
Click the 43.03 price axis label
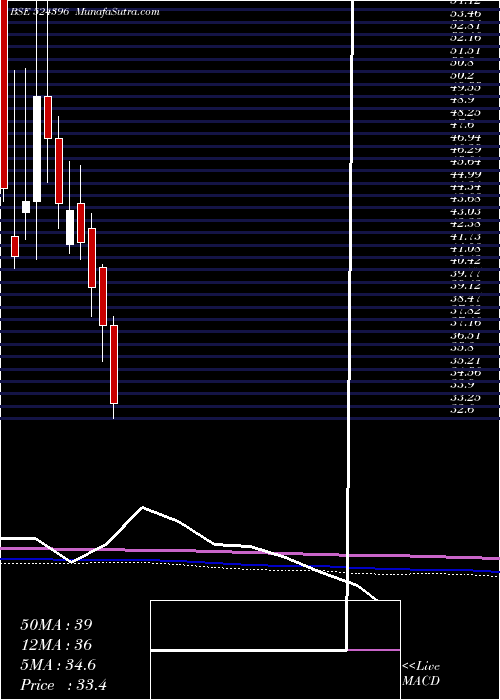[x=465, y=211]
